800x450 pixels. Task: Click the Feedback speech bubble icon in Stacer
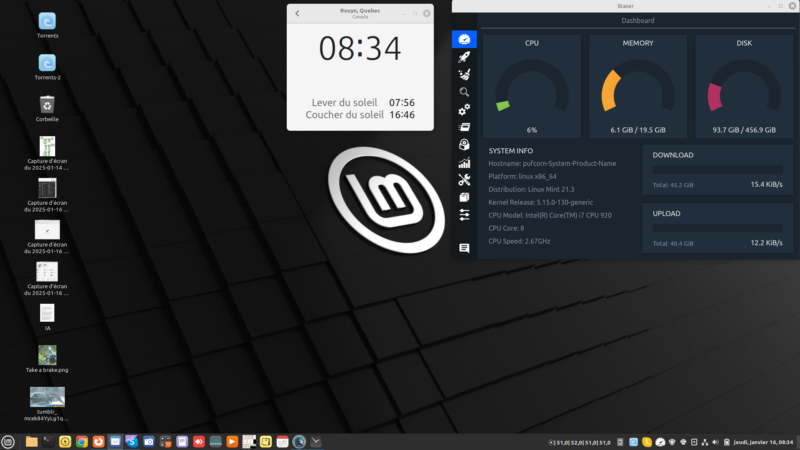[x=464, y=247]
